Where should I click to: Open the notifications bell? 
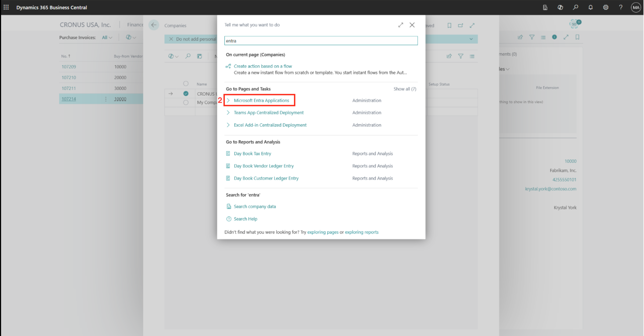(x=591, y=7)
